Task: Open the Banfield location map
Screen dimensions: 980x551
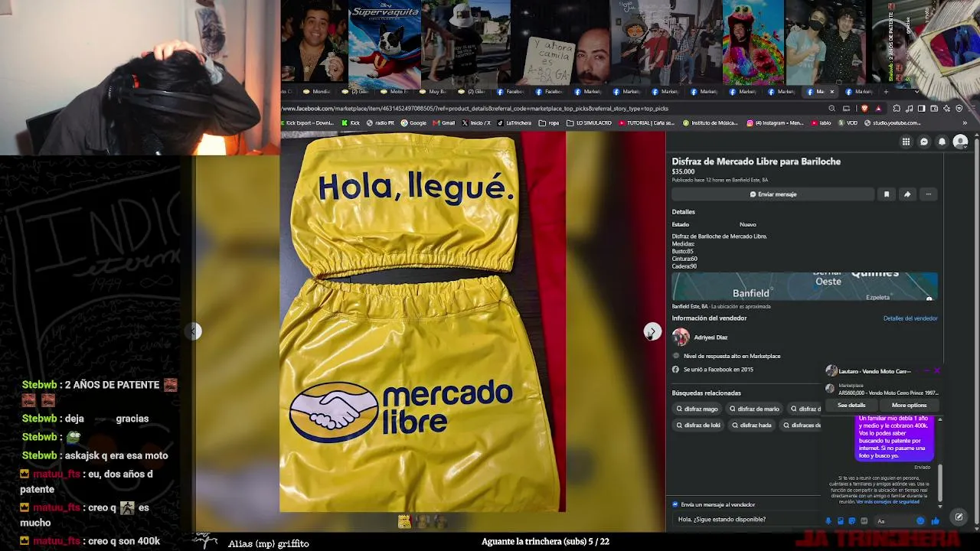Action: coord(805,286)
